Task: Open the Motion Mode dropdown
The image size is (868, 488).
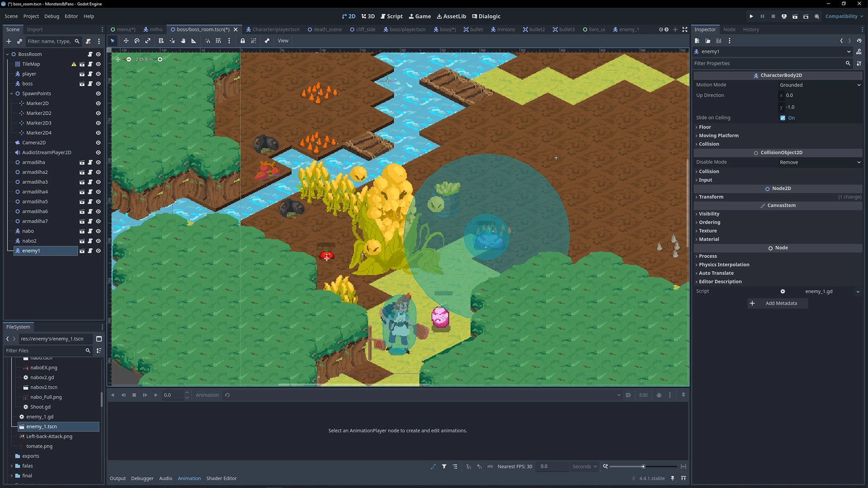Action: click(x=820, y=85)
